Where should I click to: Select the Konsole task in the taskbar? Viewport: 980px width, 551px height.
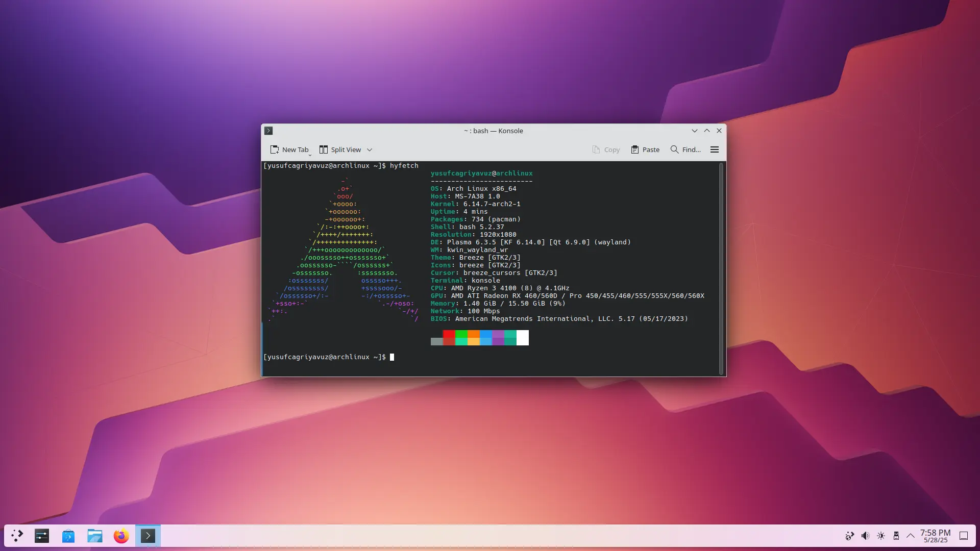[x=148, y=536]
